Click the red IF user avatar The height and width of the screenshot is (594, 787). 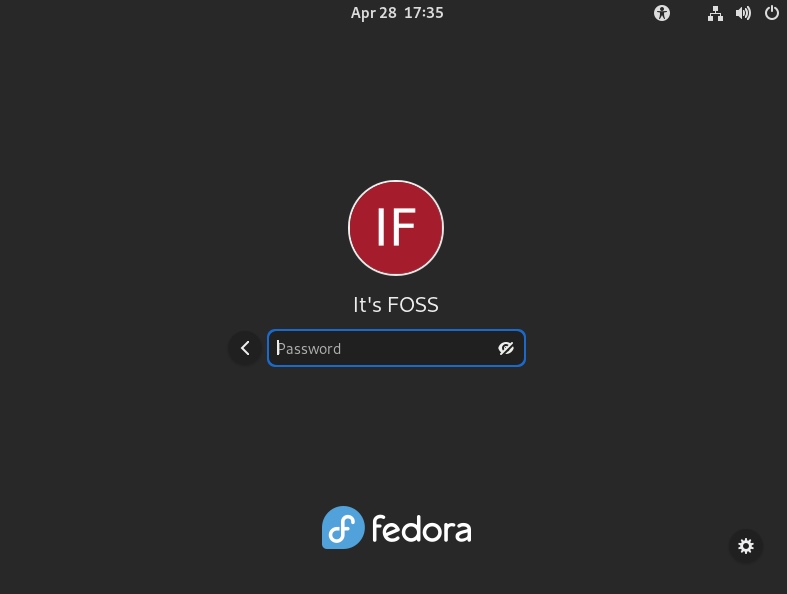pyautogui.click(x=396, y=228)
